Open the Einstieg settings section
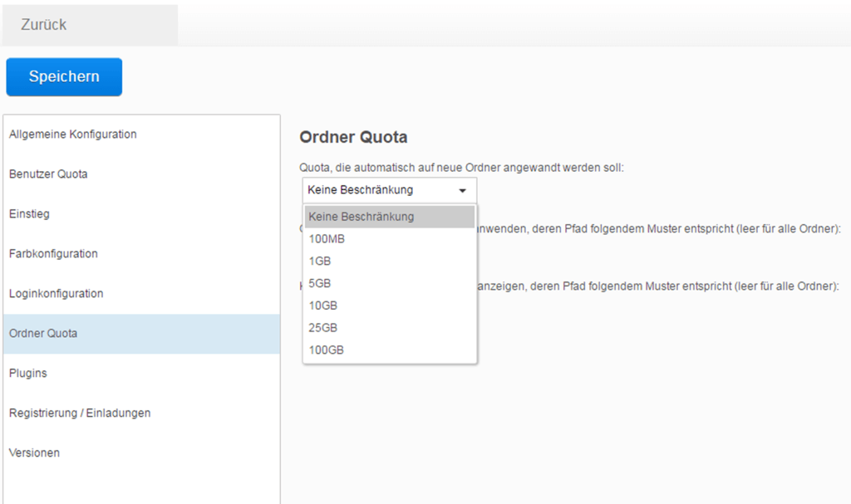 [x=30, y=214]
